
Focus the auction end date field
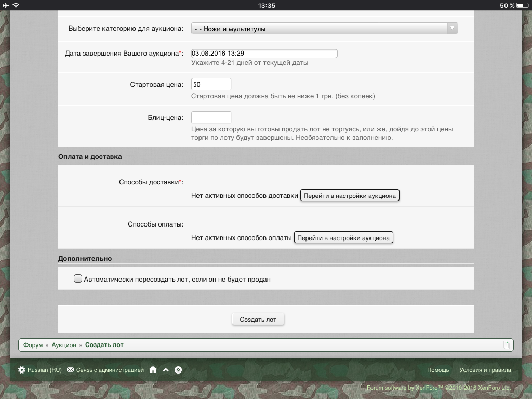(x=264, y=54)
